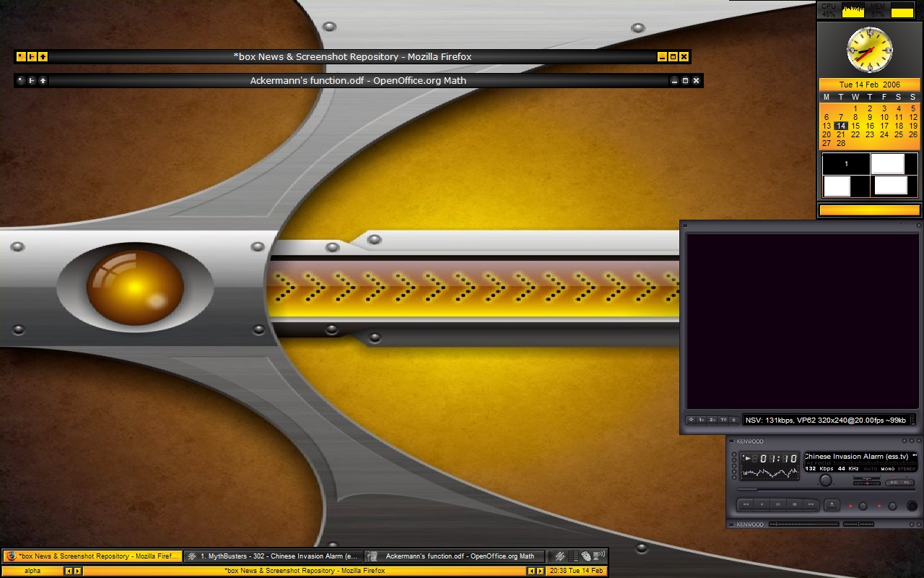924x578 pixels.
Task: Click the fullscreen arrows icon in video window
Action: [691, 420]
